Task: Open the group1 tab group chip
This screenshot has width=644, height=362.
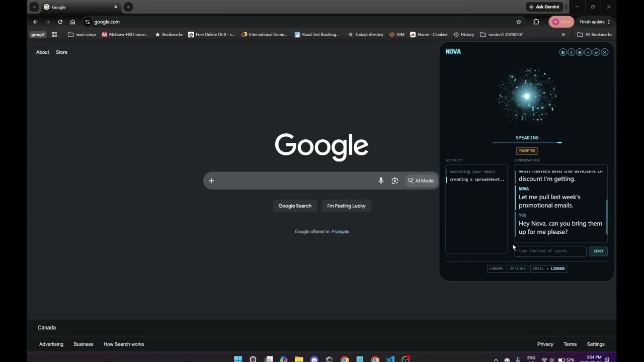Action: pos(38,35)
